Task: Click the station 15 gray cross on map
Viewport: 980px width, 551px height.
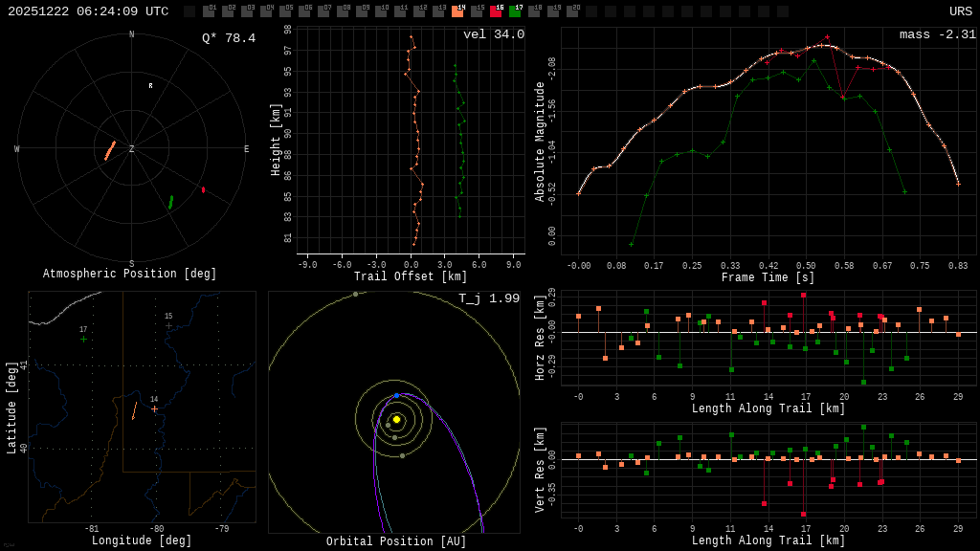Action: [x=168, y=325]
